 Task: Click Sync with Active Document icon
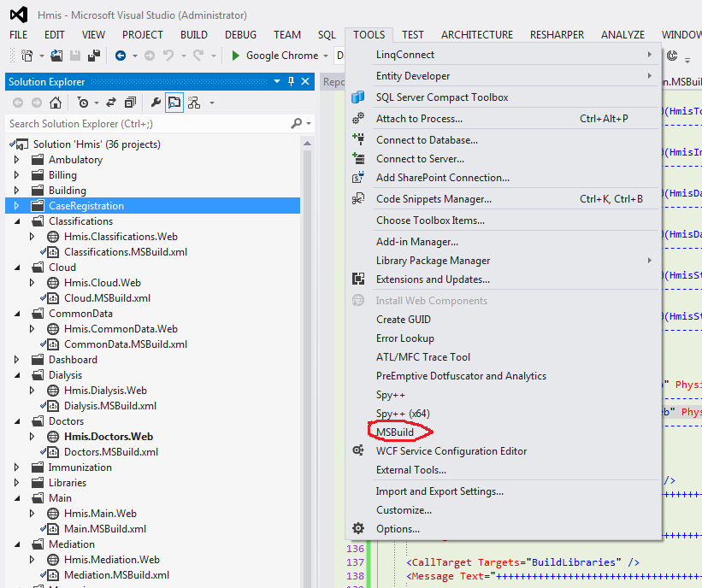pyautogui.click(x=110, y=103)
